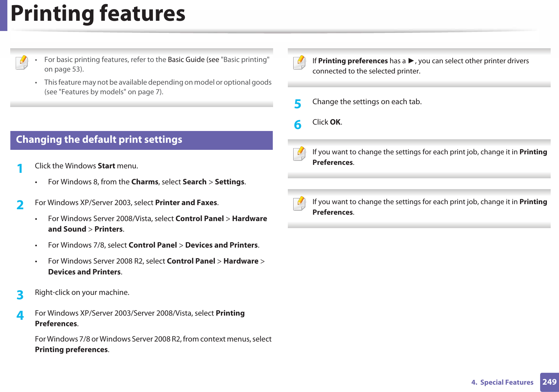The height and width of the screenshot is (392, 559).
Task: Select the bold word "Charms"
Action: click(x=145, y=182)
